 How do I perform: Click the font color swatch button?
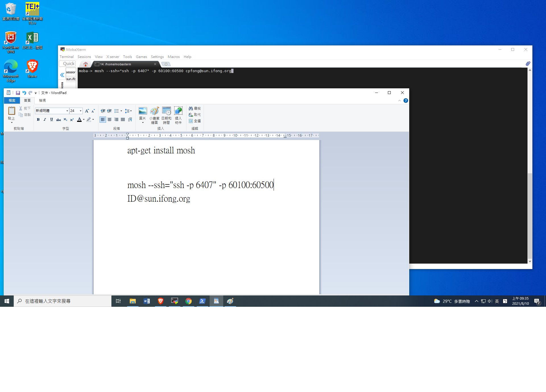pyautogui.click(x=79, y=120)
